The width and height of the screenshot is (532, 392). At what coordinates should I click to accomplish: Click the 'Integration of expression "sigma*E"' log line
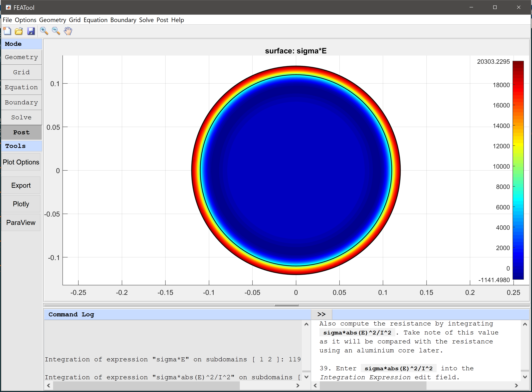(173, 359)
